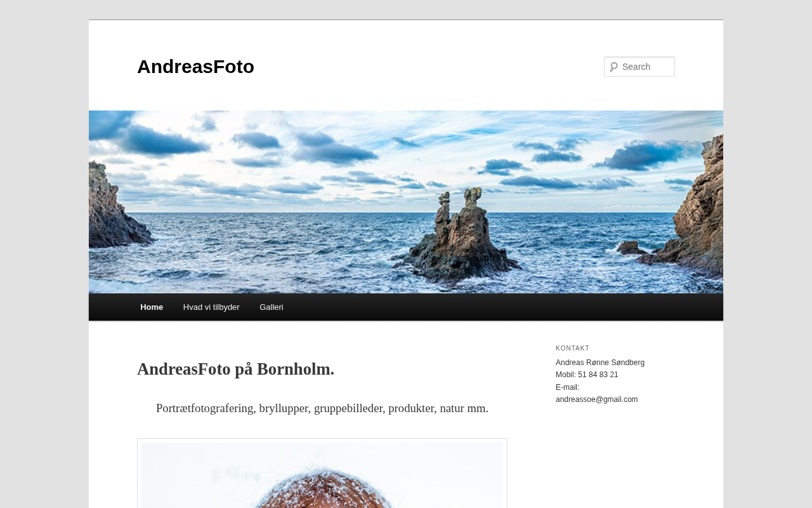Image resolution: width=812 pixels, height=508 pixels.
Task: Click the seascape header banner image
Action: [406, 202]
